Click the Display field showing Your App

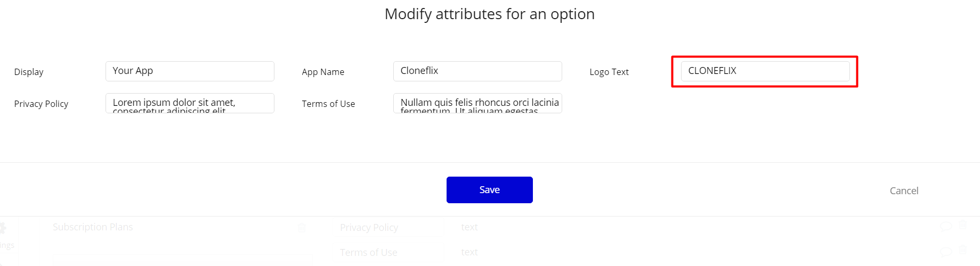click(190, 71)
